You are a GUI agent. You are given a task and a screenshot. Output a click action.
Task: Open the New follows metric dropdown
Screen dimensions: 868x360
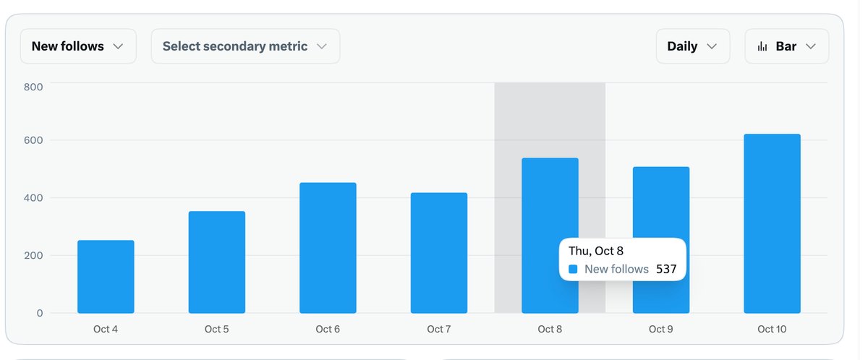[x=78, y=46]
